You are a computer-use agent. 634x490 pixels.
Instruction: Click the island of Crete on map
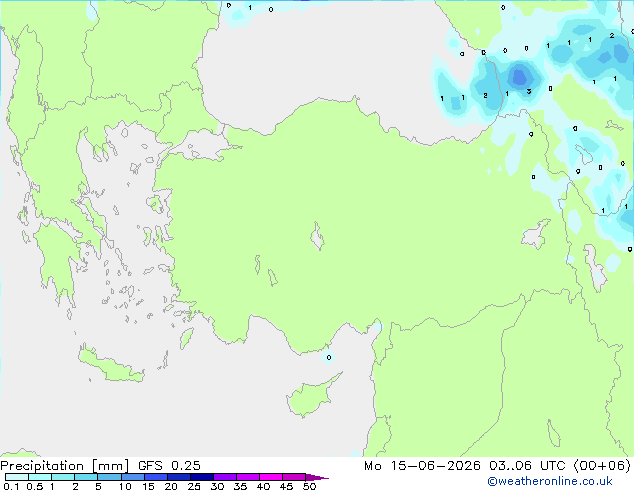click(x=110, y=365)
